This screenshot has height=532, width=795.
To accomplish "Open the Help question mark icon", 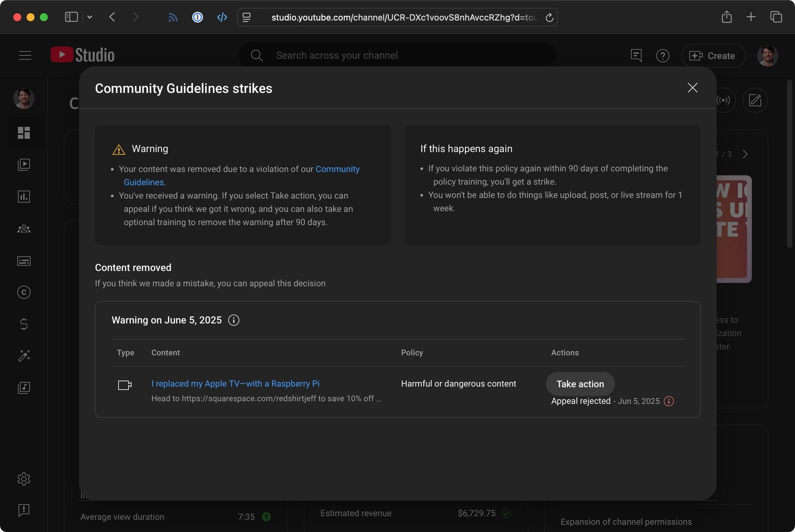I will pyautogui.click(x=663, y=56).
